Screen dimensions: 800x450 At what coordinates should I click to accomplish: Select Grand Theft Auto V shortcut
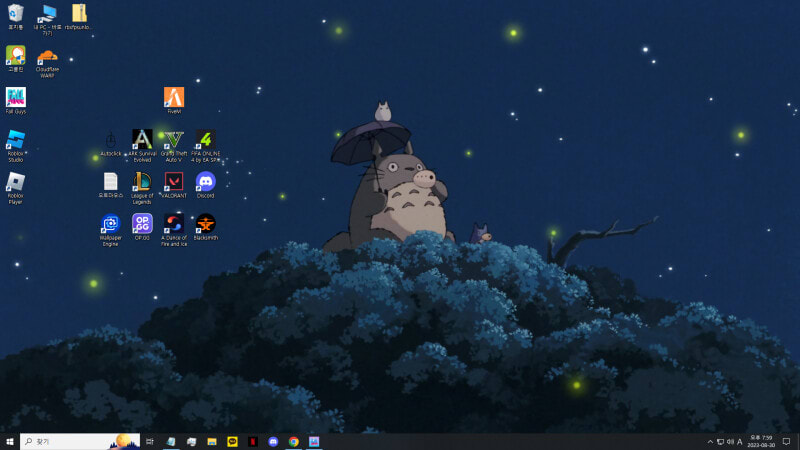click(x=174, y=146)
